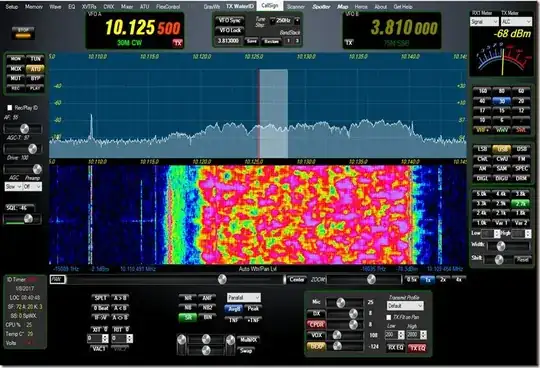Click the VFO B frequency readout 3.810000
Screen dimensions: 540x368
pos(404,28)
